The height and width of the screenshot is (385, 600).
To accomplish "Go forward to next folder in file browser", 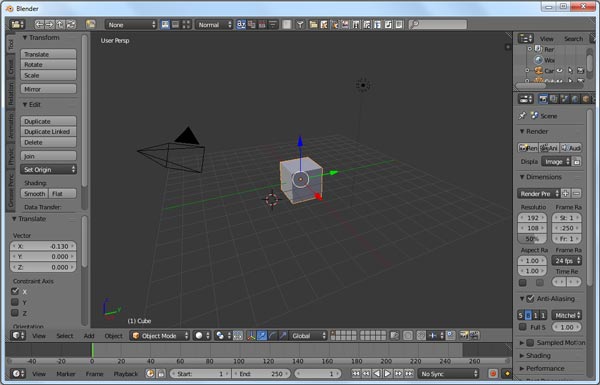I will pos(50,24).
